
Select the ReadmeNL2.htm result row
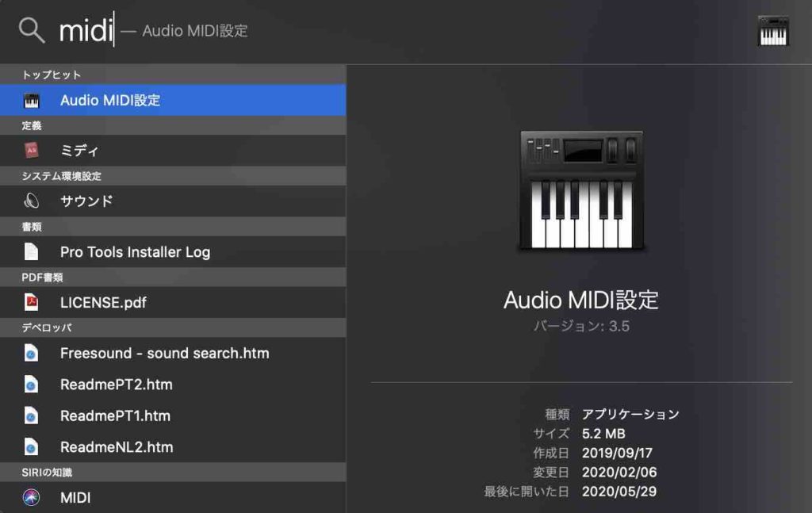pos(119,446)
